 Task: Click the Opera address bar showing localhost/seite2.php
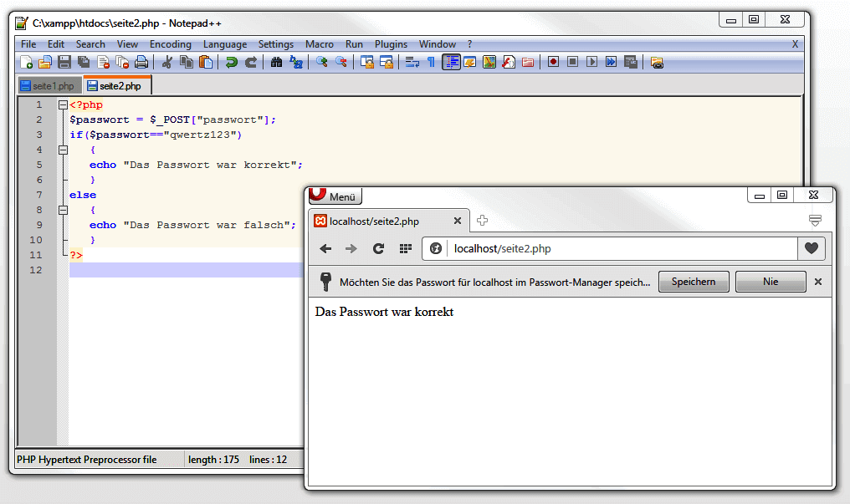coord(619,248)
